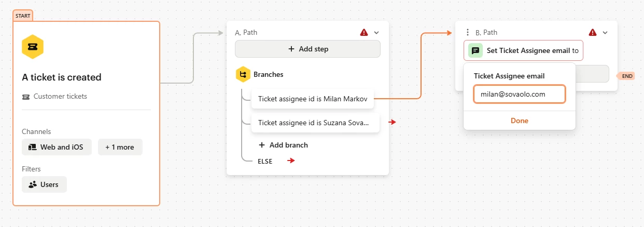Click the green message icon in Set Ticket Assignee
The height and width of the screenshot is (227, 644).
click(475, 50)
